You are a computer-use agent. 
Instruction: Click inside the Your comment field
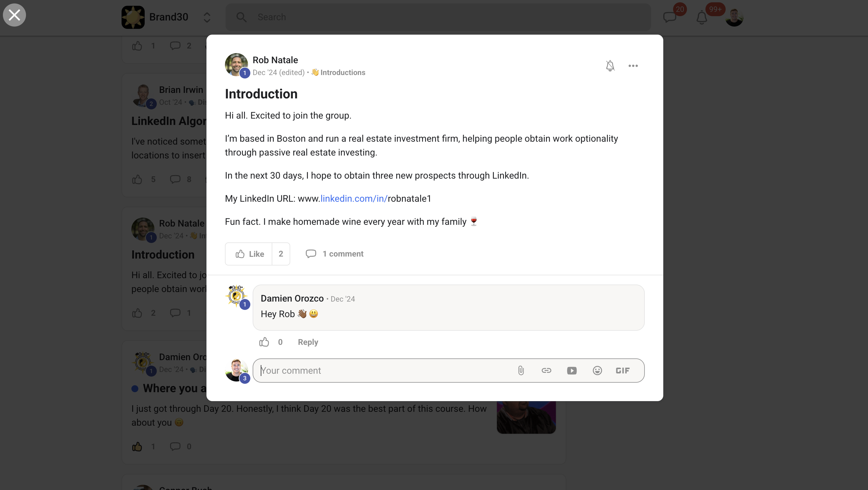[371, 370]
